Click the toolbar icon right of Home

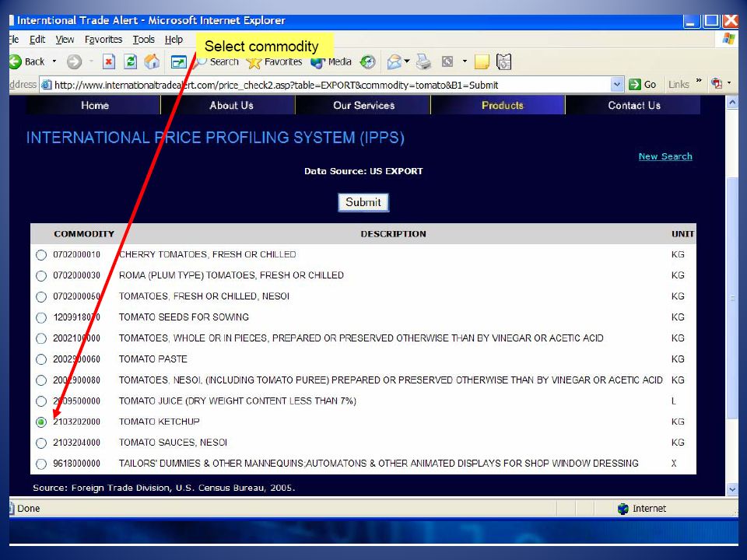pyautogui.click(x=178, y=62)
